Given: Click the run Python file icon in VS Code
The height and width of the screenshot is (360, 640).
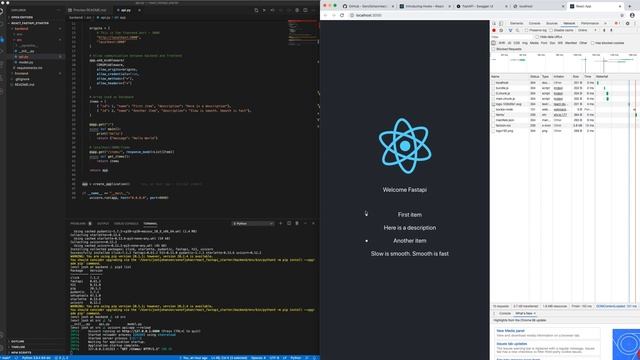Looking at the screenshot, I should [264, 10].
